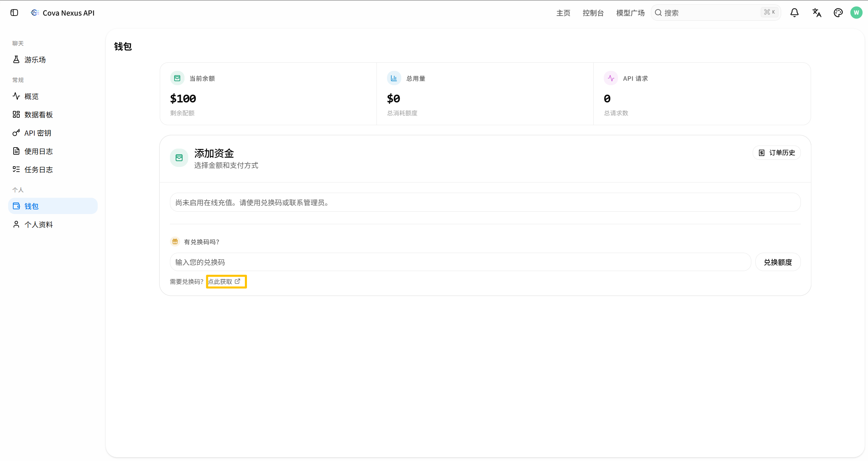The image size is (868, 461).
Task: Open the notifications bell
Action: coord(794,13)
